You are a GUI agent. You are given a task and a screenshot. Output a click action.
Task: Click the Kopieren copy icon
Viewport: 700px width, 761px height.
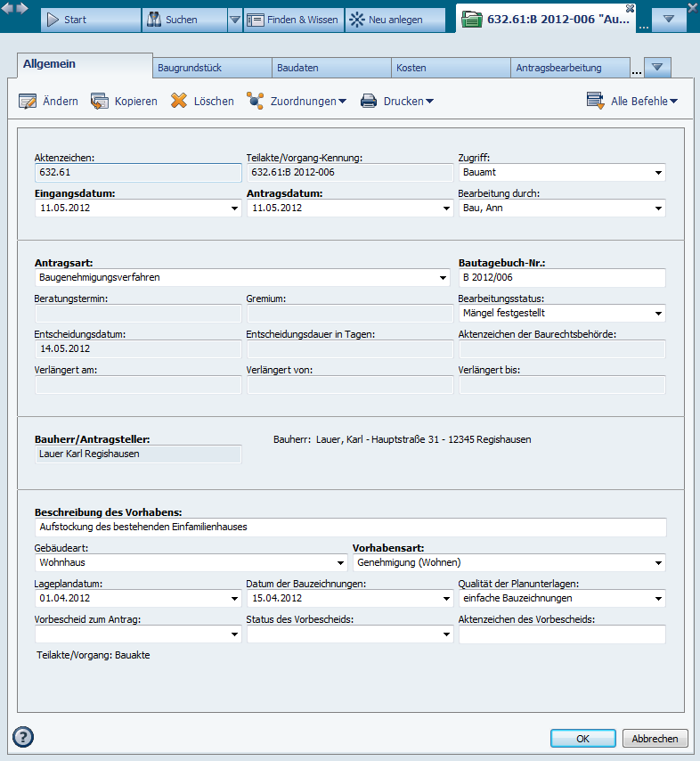coord(99,102)
